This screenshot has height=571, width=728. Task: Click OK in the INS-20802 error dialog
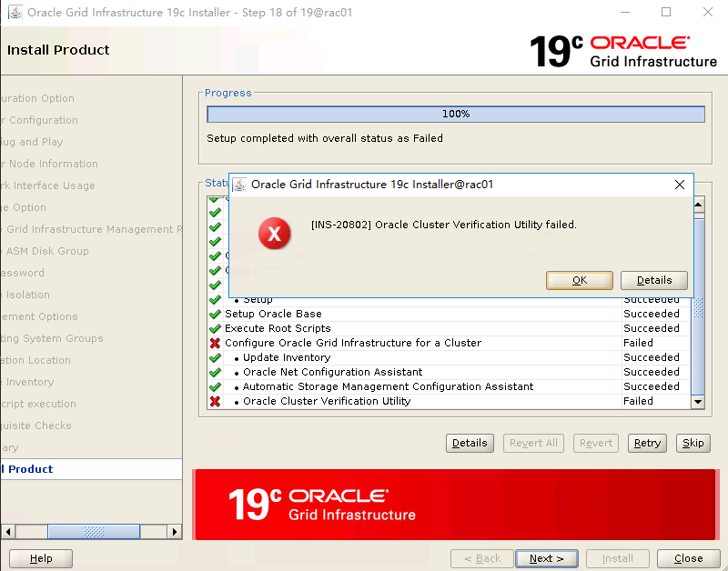click(580, 280)
